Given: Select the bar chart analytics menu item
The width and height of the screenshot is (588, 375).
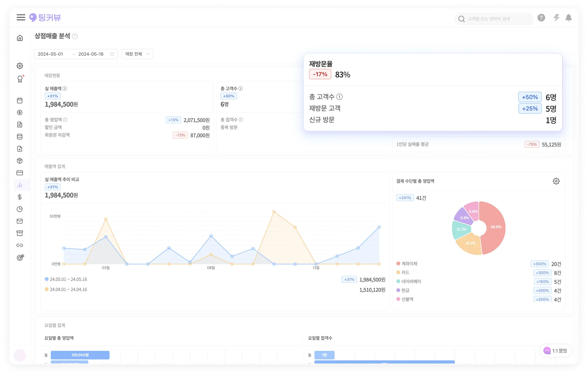Looking at the screenshot, I should coord(20,185).
